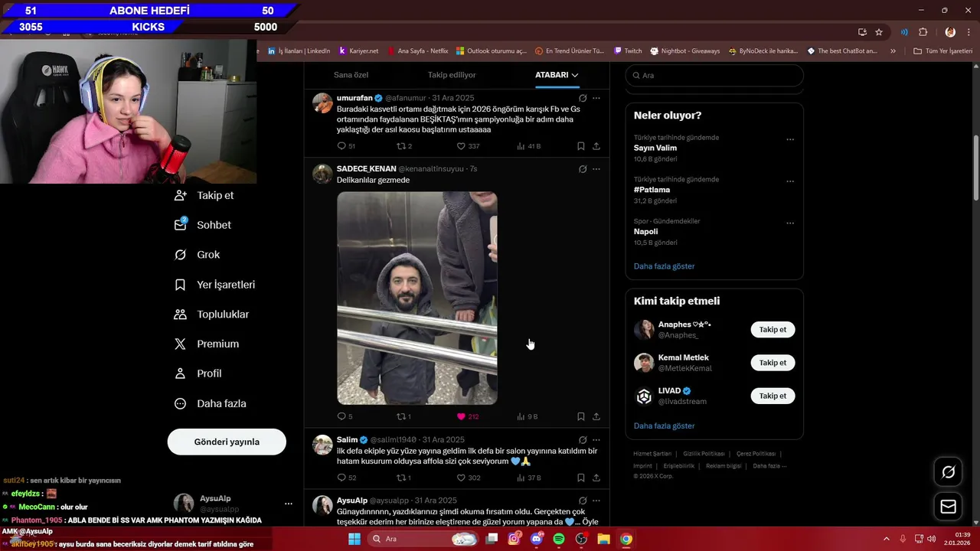Open more options on AysuAlp's post
The height and width of the screenshot is (551, 980).
[596, 500]
